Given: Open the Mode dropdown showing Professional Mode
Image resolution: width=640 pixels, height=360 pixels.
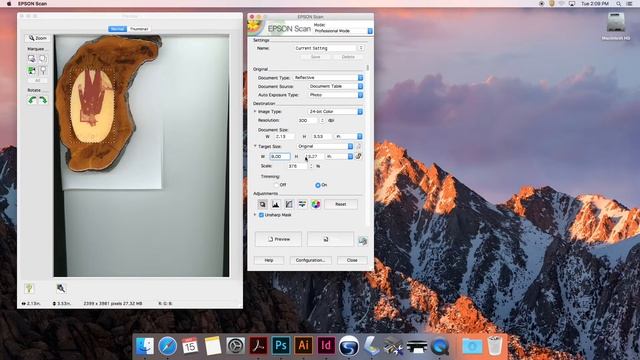Looking at the screenshot, I should (343, 31).
